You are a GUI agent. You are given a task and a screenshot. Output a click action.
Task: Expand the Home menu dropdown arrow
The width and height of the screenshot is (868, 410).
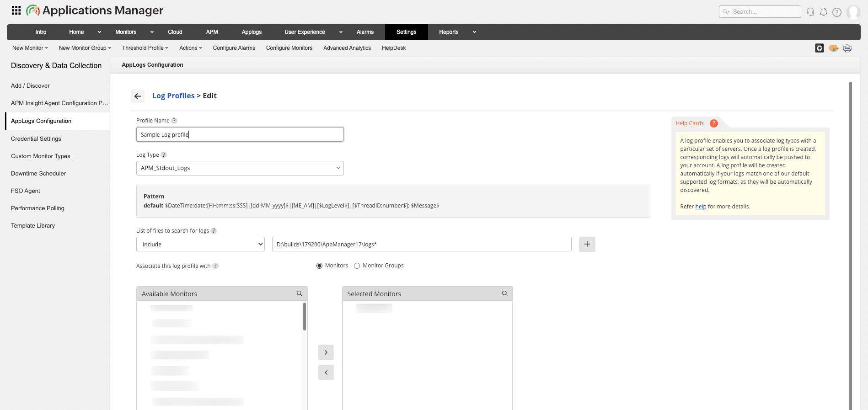99,32
